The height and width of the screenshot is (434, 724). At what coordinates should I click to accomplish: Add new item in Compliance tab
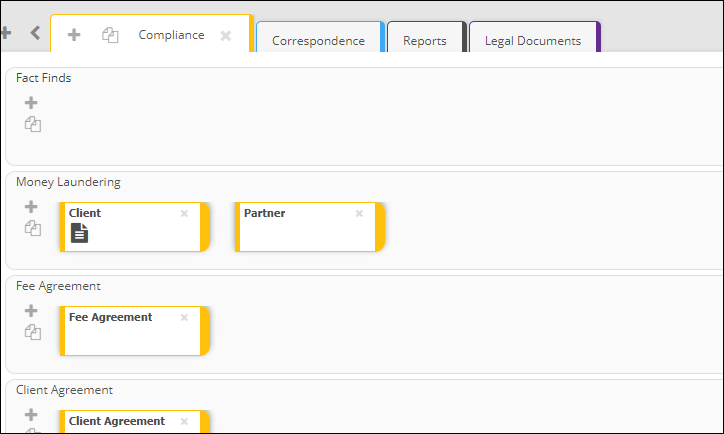(74, 35)
